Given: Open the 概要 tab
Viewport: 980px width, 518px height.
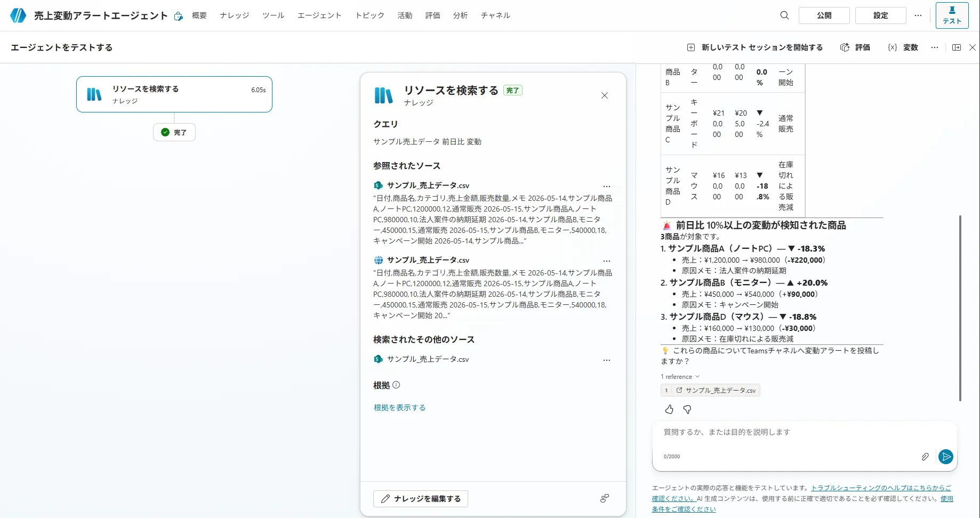Looking at the screenshot, I should 199,15.
